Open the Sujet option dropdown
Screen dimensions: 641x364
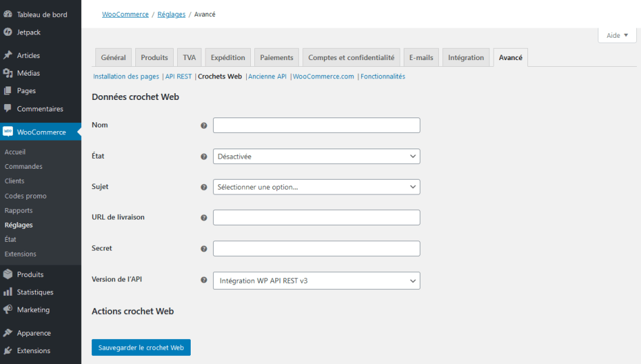316,187
